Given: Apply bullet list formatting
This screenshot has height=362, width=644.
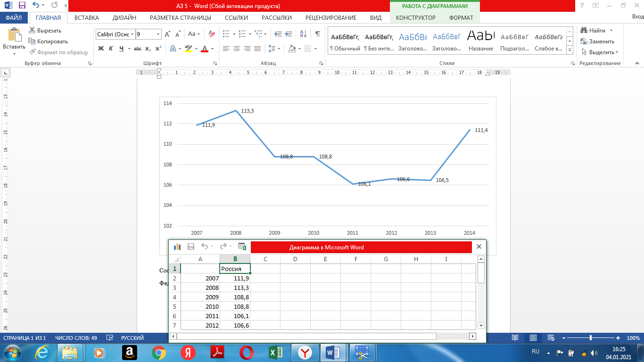Looking at the screenshot, I should 226,34.
